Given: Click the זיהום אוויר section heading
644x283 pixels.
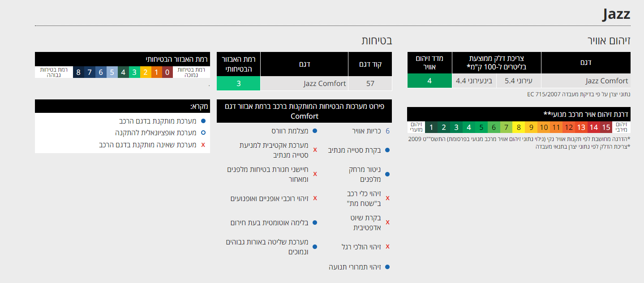Looking at the screenshot, I should (609, 41).
